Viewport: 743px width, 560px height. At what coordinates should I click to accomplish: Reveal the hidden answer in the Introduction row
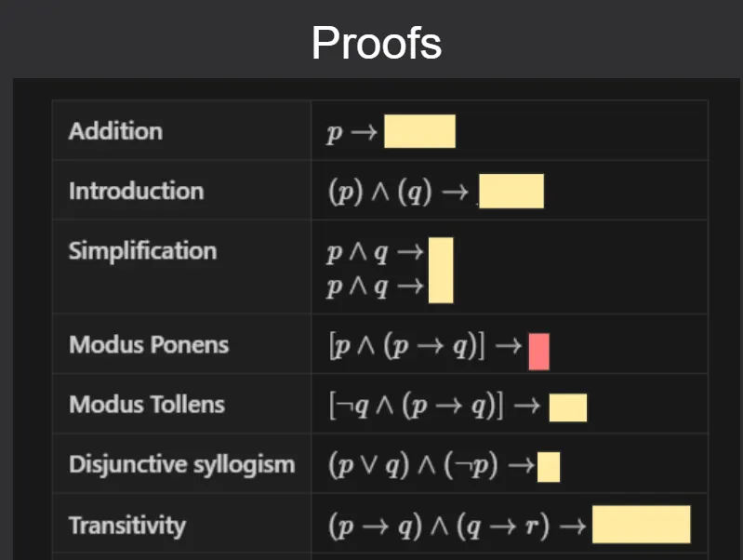coord(511,192)
